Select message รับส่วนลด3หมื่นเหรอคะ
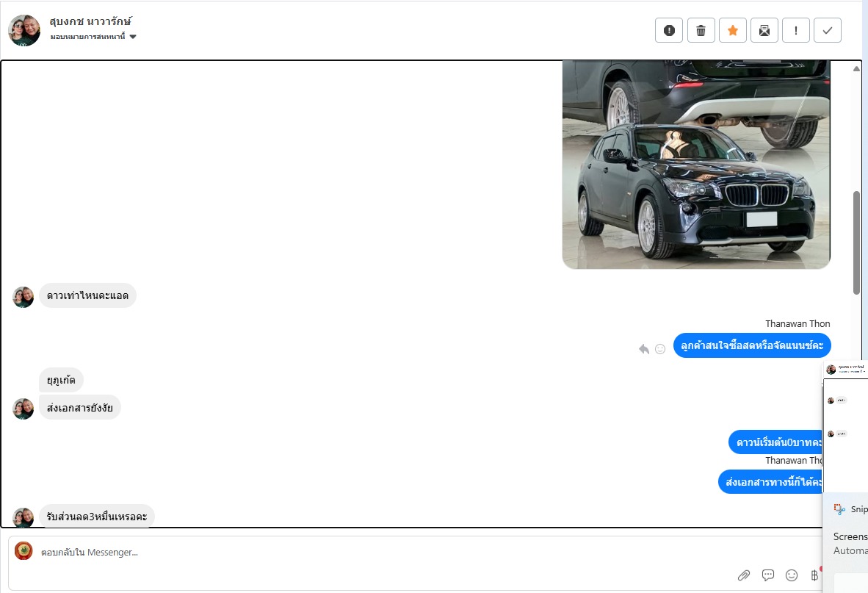The image size is (868, 593). (97, 516)
